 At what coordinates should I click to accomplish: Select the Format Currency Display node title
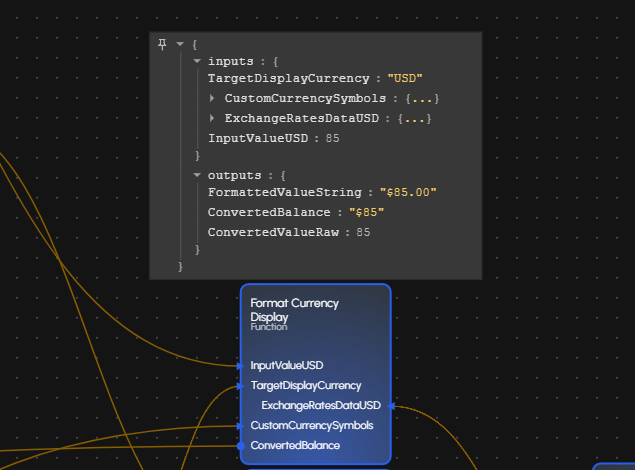(294, 310)
